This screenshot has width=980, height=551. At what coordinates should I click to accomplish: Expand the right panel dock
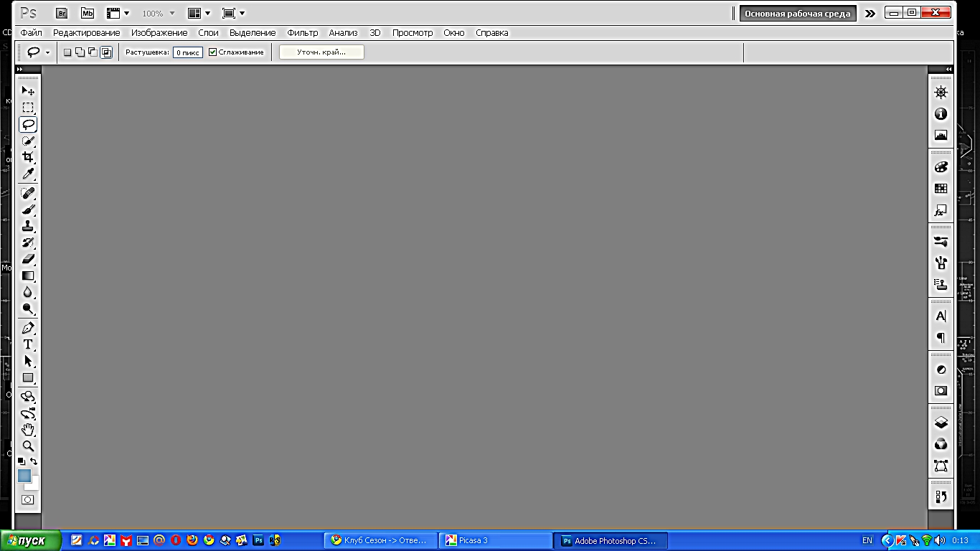click(949, 69)
